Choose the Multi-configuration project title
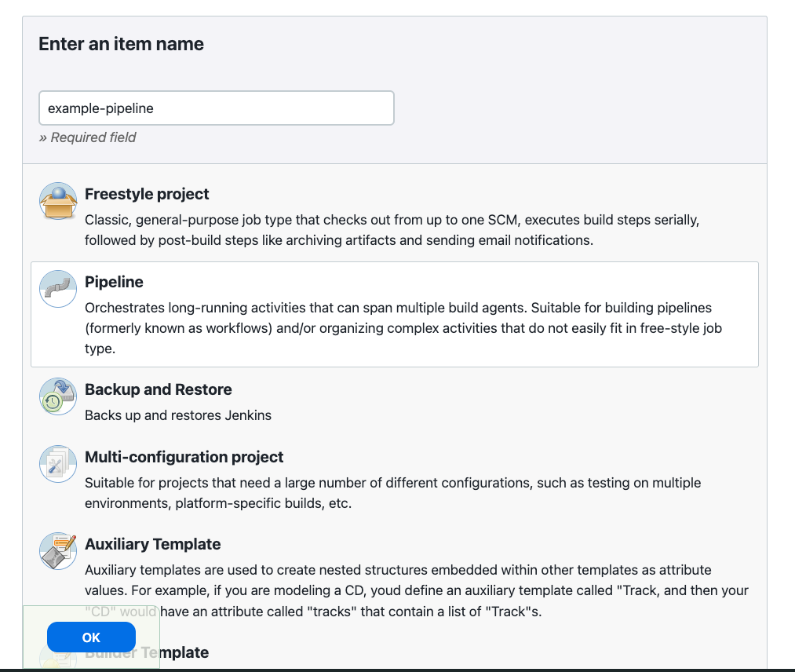 [184, 457]
